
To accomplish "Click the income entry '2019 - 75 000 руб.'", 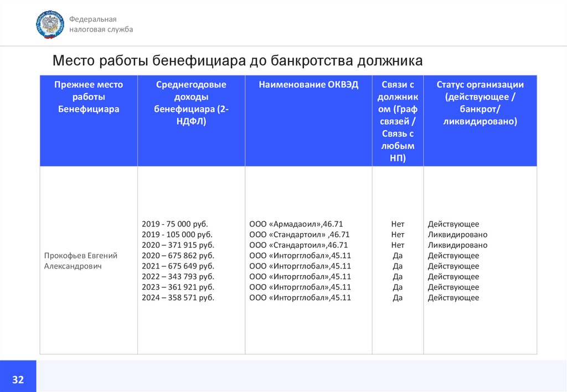I will click(174, 224).
